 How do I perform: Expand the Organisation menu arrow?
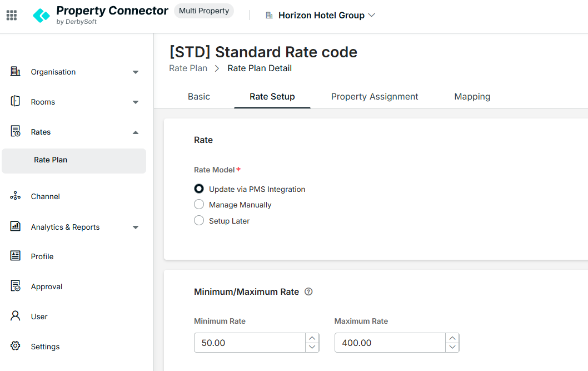(x=136, y=72)
